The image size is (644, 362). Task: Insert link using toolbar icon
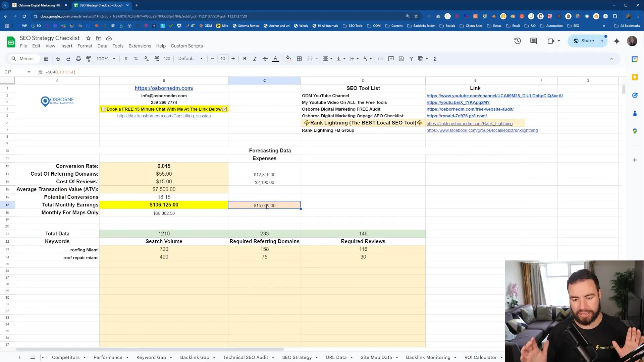pyautogui.click(x=381, y=59)
